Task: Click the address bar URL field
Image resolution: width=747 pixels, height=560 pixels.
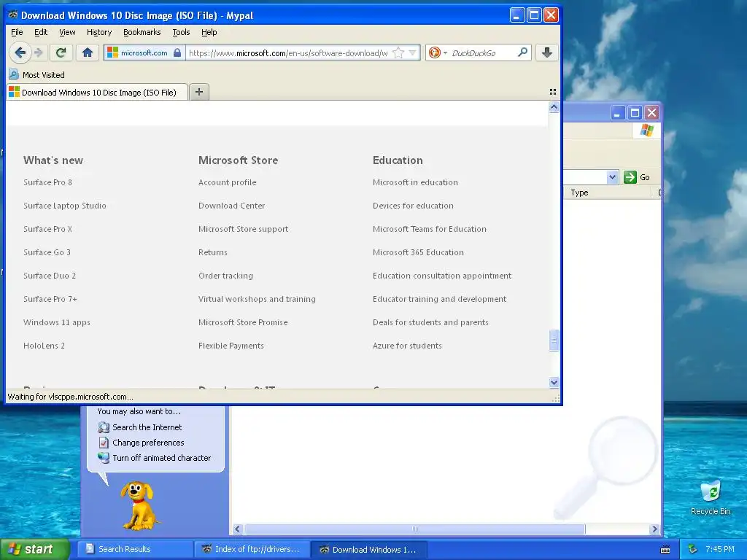Action: [x=289, y=52]
